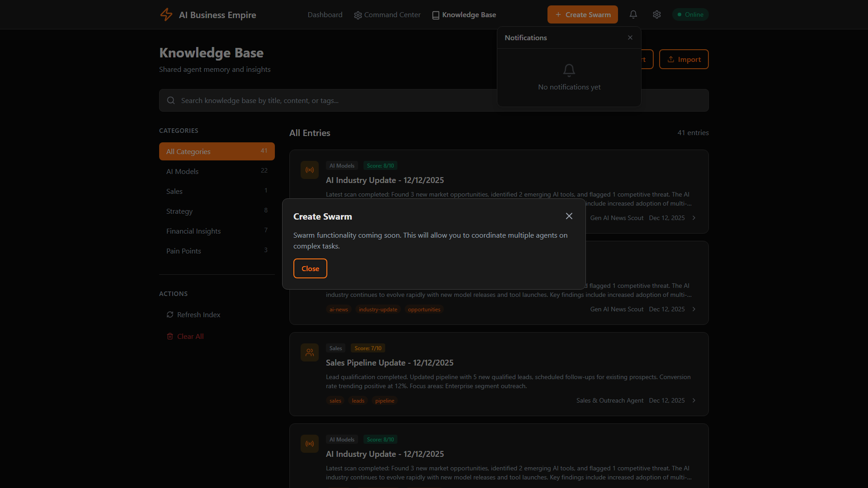Click Score: 8/10 badge on bottom entry
Viewport: 868px width, 488px height.
pos(380,439)
